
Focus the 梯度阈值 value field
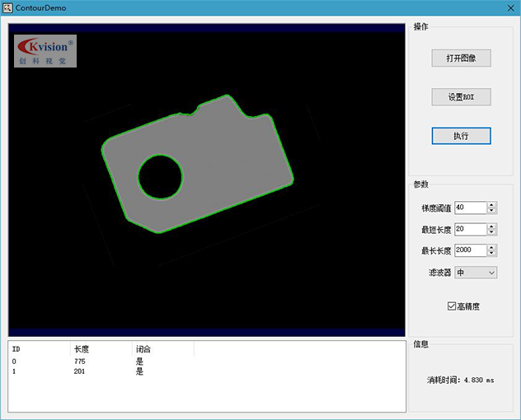coord(470,208)
